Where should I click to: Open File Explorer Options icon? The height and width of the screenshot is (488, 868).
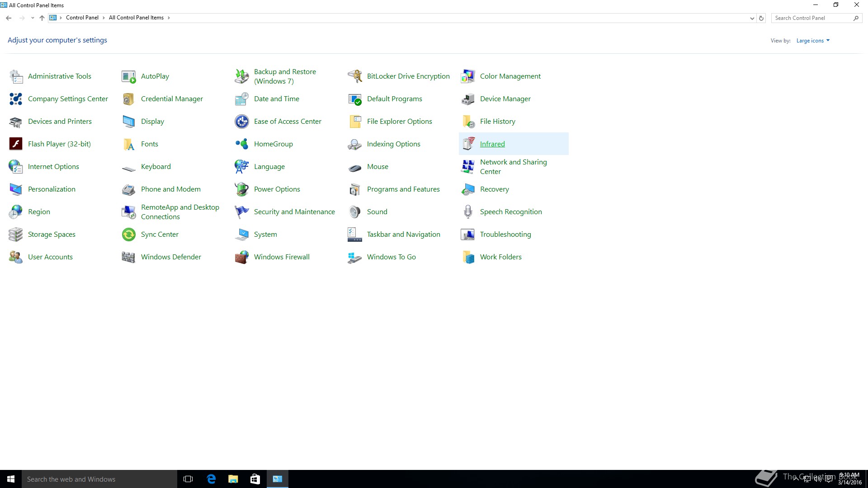pos(355,122)
